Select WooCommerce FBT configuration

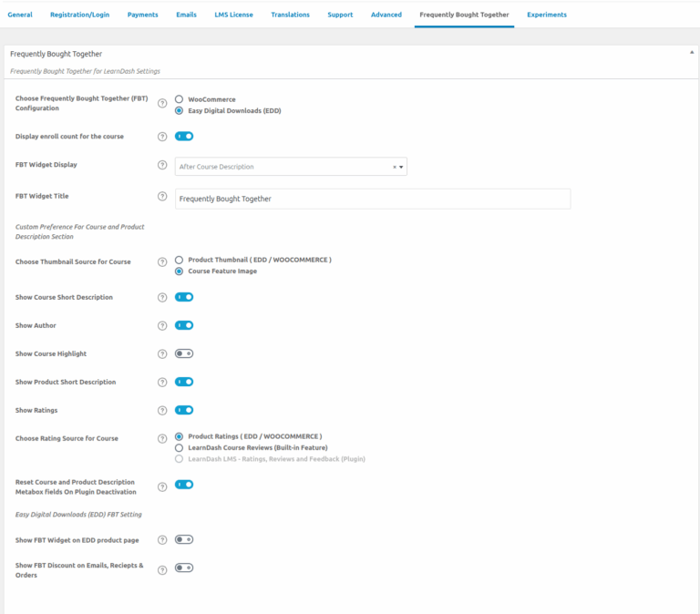click(x=179, y=99)
